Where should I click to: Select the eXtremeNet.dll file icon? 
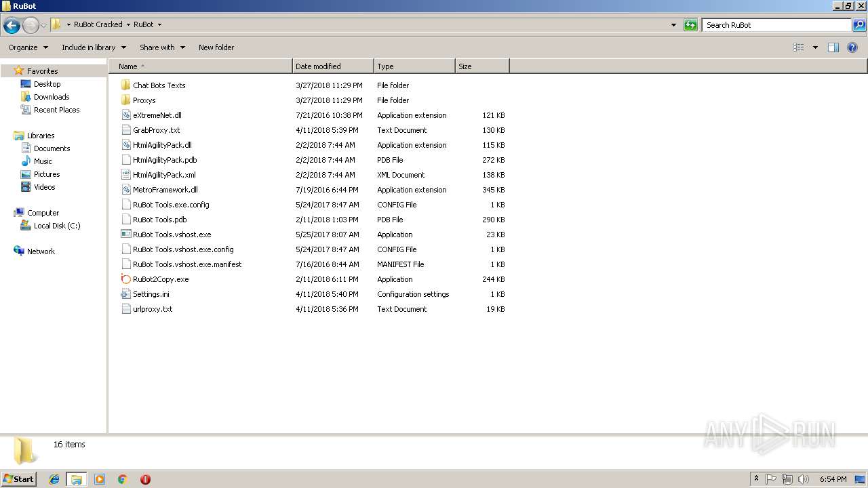125,115
